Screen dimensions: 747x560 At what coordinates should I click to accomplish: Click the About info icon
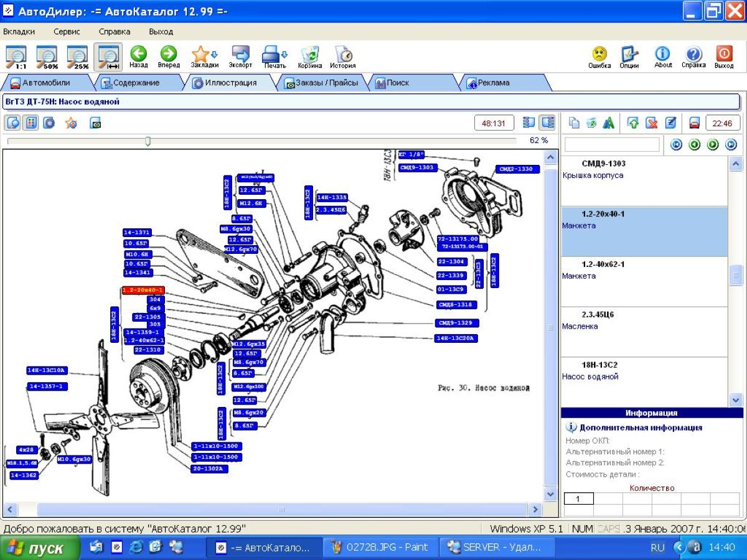coord(663,57)
